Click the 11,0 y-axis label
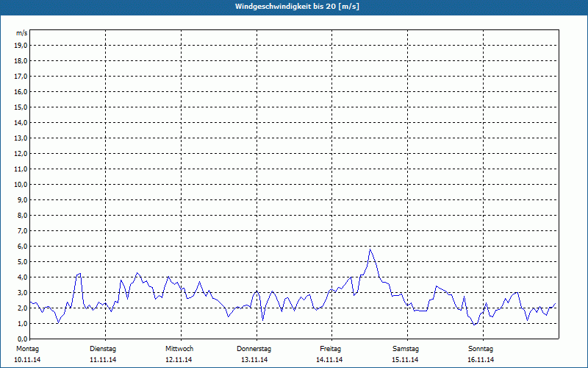 20,169
